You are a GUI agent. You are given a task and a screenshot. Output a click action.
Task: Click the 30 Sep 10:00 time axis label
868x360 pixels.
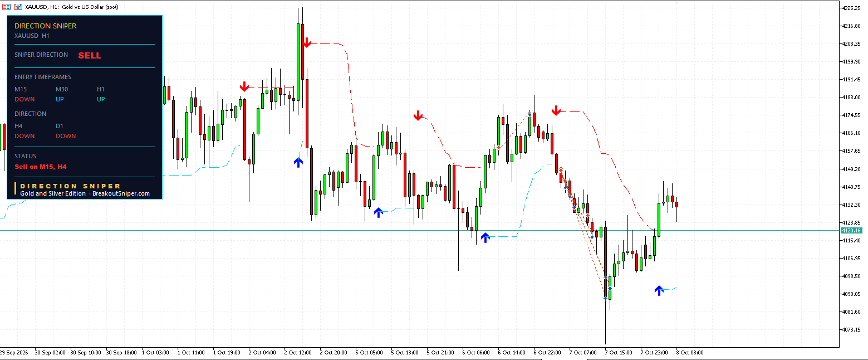point(86,352)
